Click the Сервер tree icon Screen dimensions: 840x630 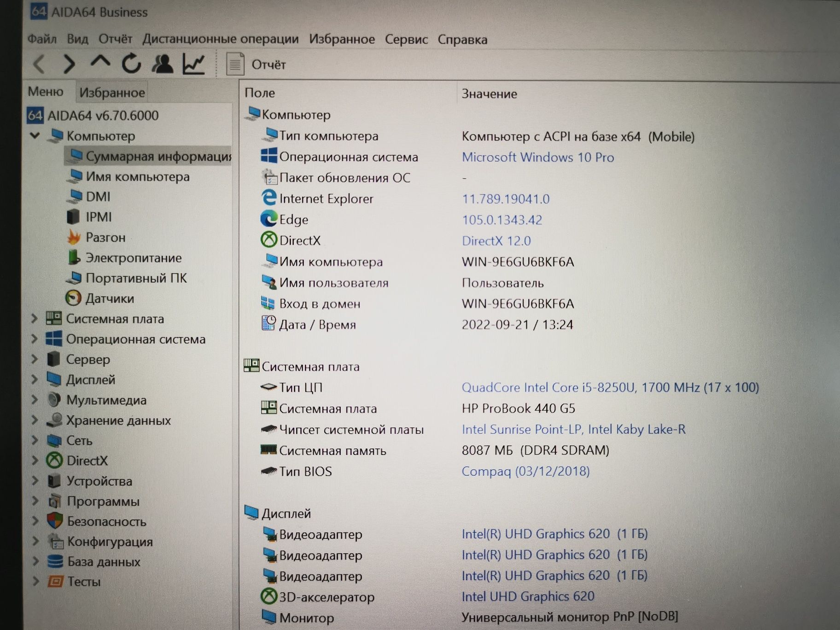[54, 359]
